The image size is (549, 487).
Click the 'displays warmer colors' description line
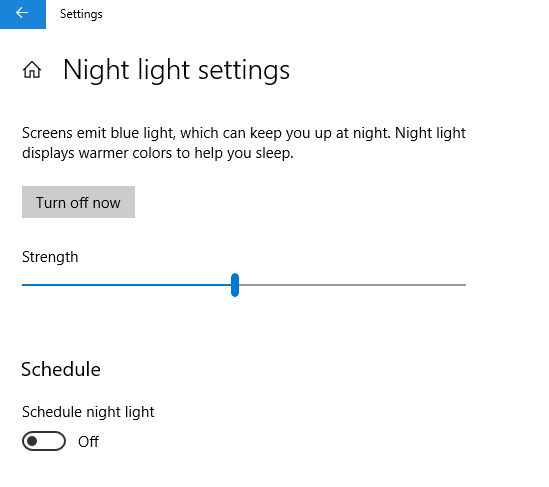[x=158, y=153]
